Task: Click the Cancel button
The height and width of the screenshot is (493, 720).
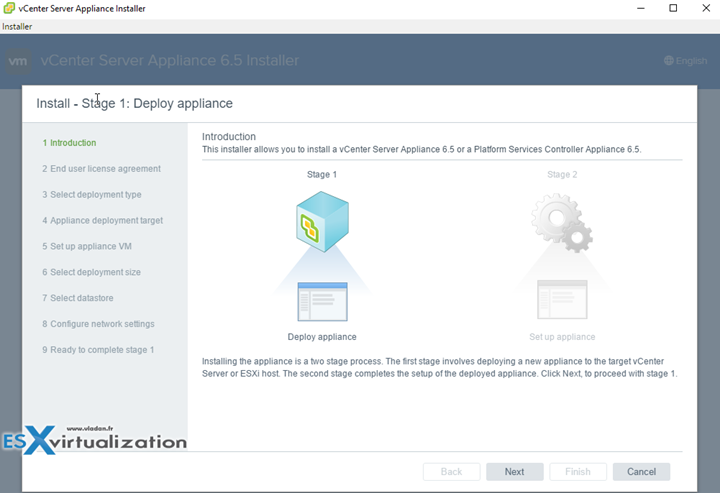Action: [641, 472]
